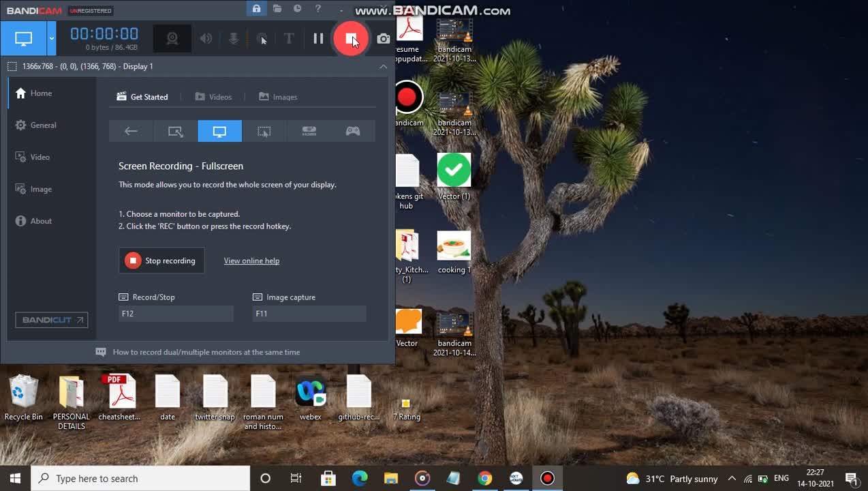The height and width of the screenshot is (491, 868).
Task: Show hidden system tray icons
Action: (x=732, y=479)
